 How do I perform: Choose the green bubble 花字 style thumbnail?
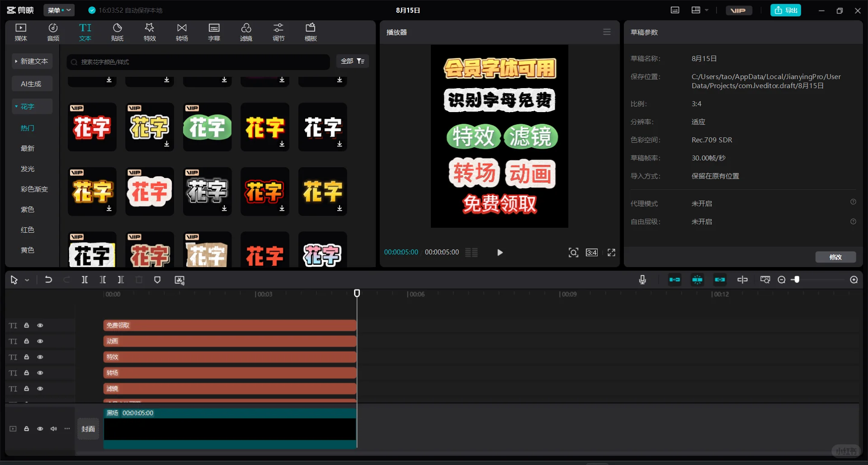coord(208,127)
